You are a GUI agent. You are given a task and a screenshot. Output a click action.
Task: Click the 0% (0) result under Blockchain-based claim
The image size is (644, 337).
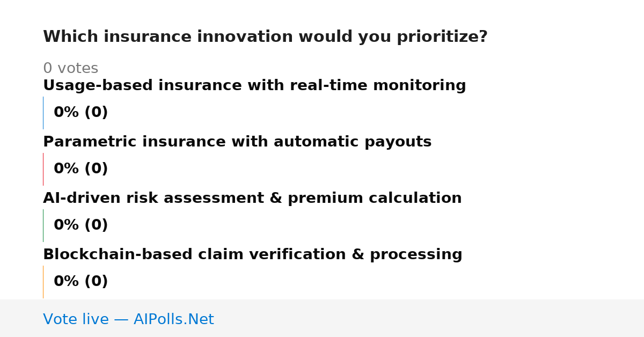(81, 282)
